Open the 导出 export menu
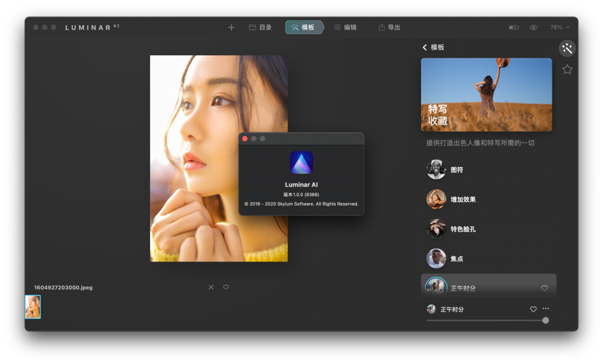Screen dimensions: 603x364 coord(390,27)
